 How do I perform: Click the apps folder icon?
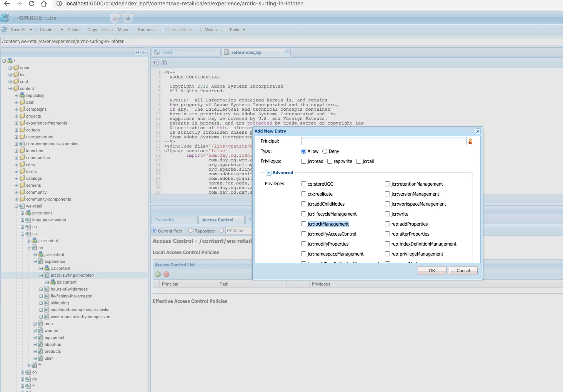(16, 68)
